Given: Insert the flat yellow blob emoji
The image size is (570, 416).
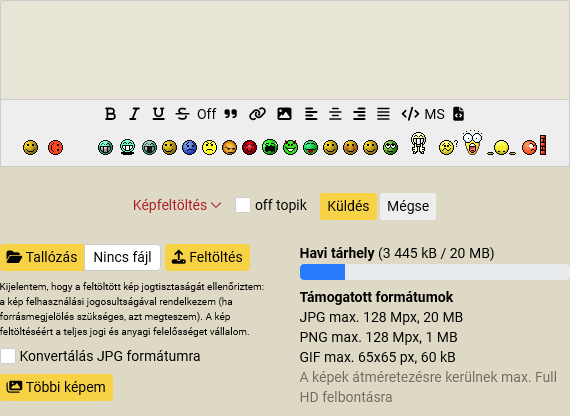Looking at the screenshot, I should click(x=501, y=148).
